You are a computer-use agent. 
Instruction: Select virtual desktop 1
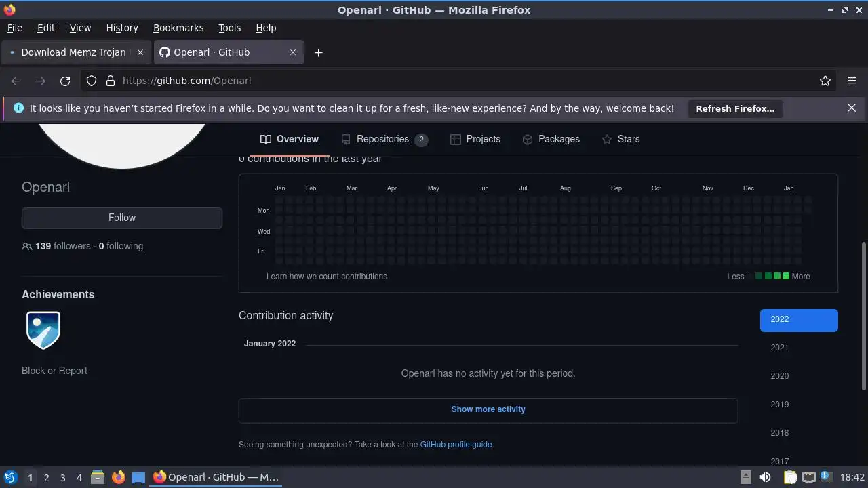pos(30,478)
